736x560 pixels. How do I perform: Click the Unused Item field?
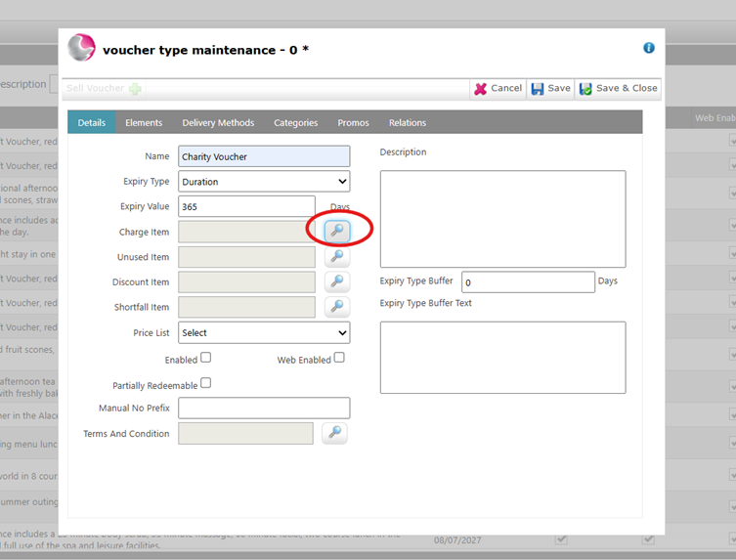246,257
